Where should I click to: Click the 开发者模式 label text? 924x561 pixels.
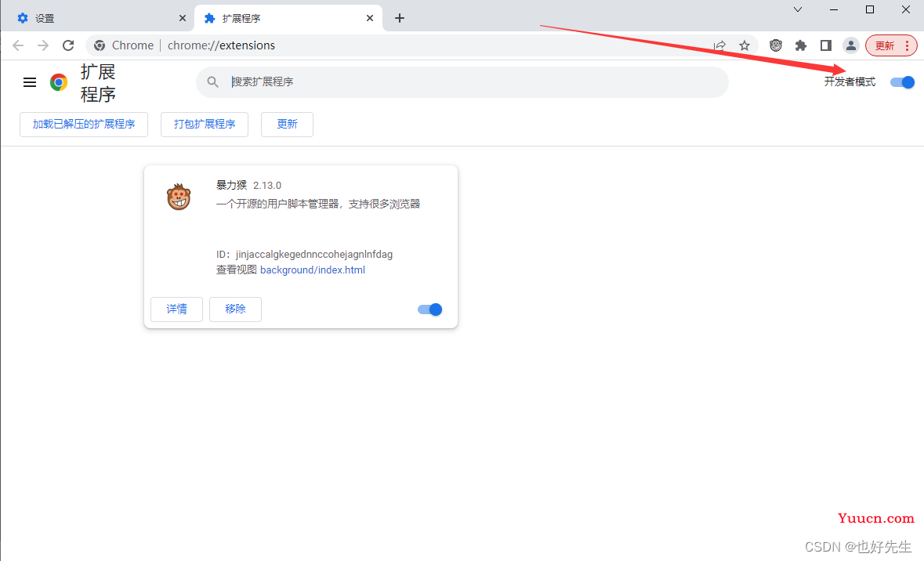coord(850,82)
